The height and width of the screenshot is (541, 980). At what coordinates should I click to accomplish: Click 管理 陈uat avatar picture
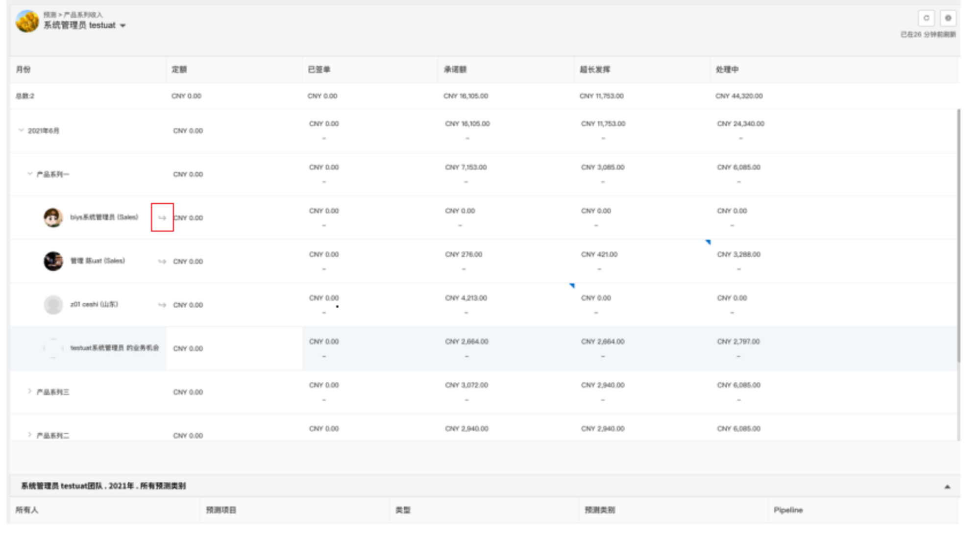[x=53, y=261]
